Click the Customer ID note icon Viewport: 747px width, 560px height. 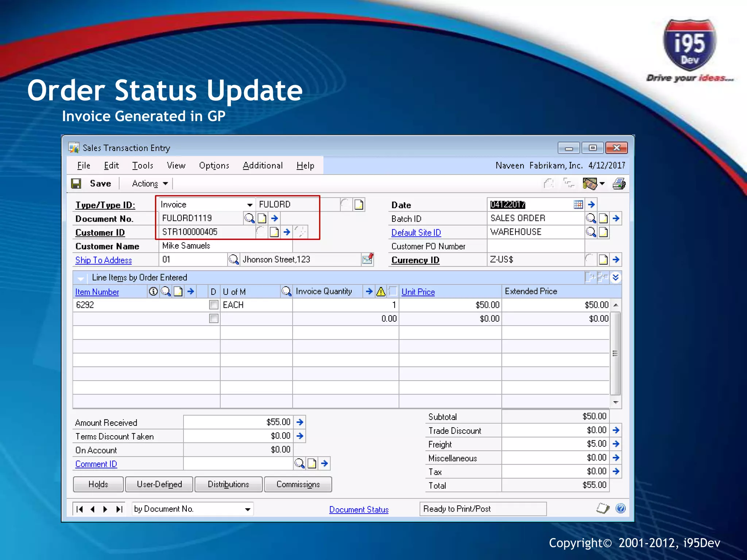(274, 232)
